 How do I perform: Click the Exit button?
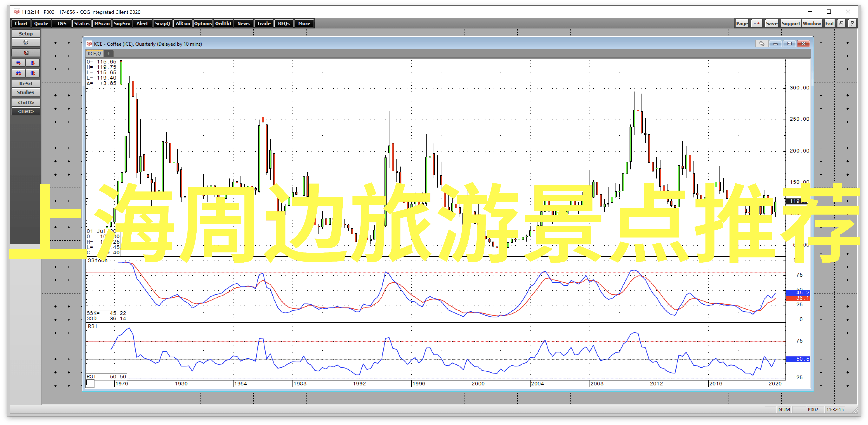(x=830, y=23)
